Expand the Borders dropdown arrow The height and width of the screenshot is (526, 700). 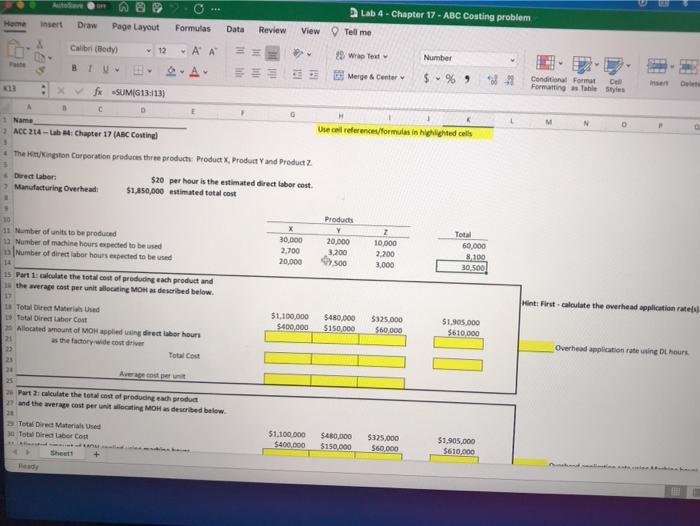[149, 70]
